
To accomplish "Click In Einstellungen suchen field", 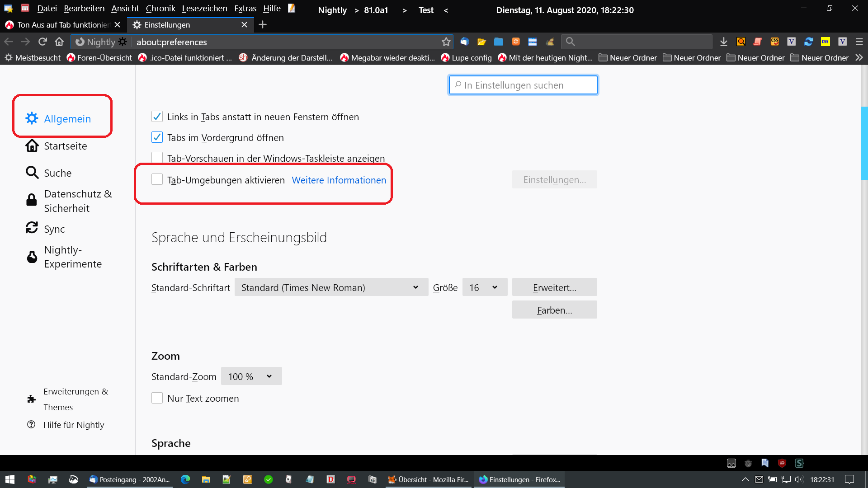I will (523, 85).
